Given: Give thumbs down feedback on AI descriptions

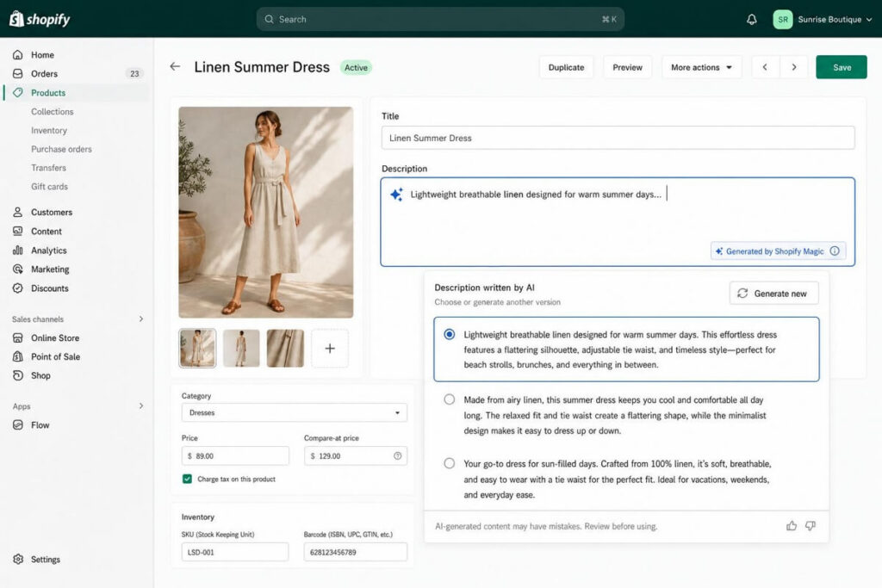Looking at the screenshot, I should click(x=811, y=526).
